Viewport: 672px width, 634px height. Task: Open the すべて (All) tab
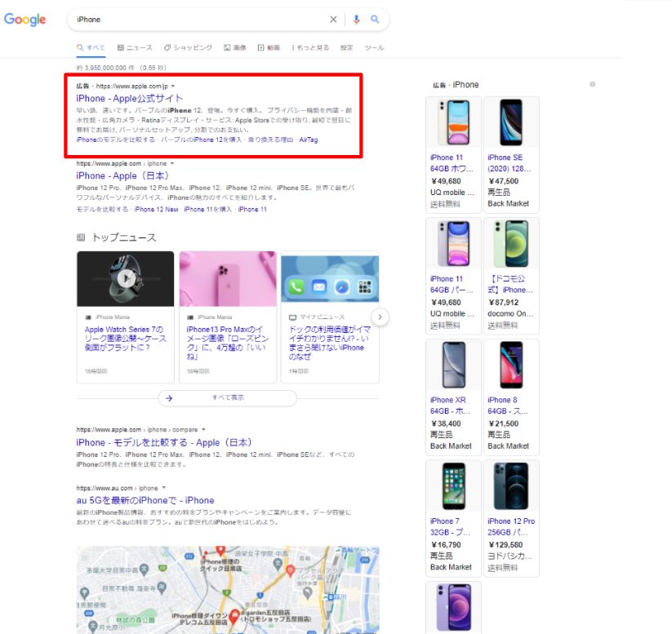pyautogui.click(x=91, y=47)
